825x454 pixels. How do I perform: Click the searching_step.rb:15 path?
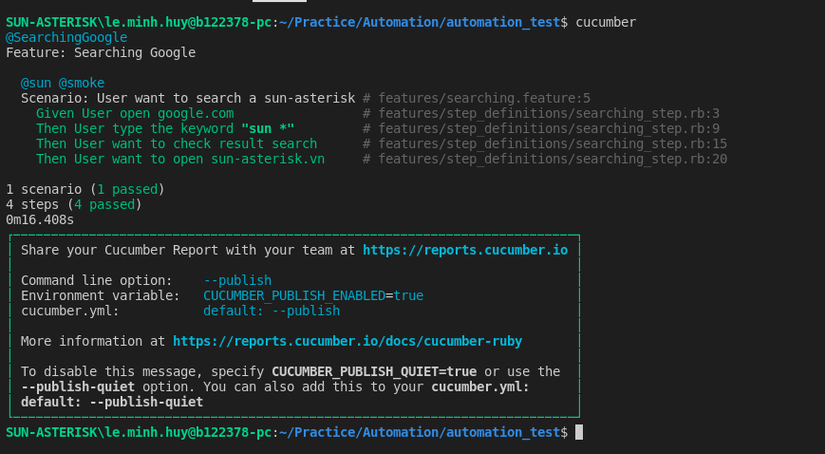coord(552,144)
